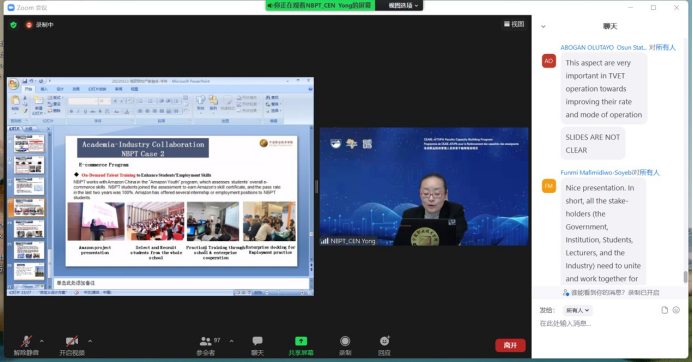The width and height of the screenshot is (693, 362).
Task: Click the green share screen icon
Action: [301, 341]
